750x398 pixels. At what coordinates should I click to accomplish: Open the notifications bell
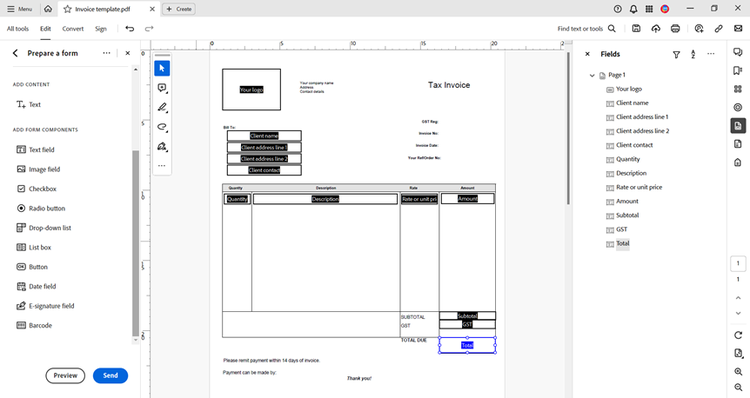(x=633, y=9)
